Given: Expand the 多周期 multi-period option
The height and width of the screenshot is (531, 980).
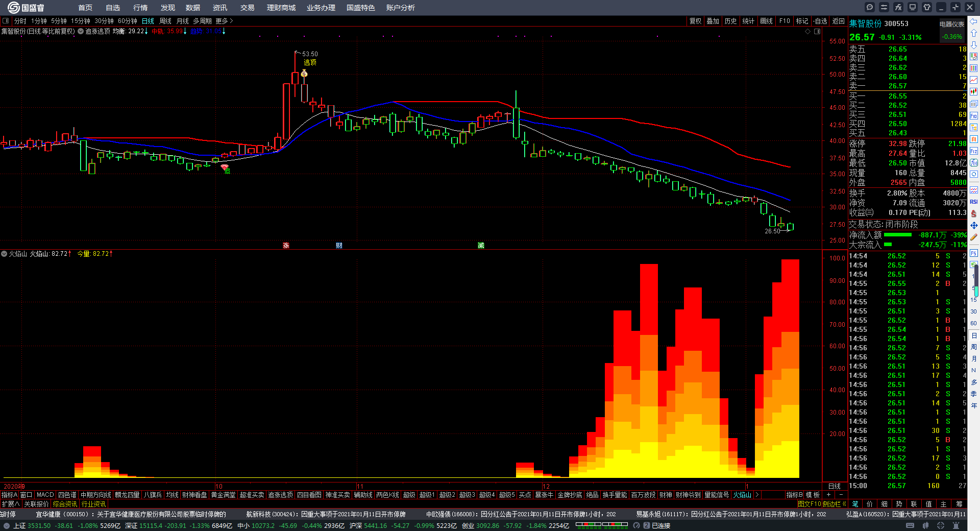Looking at the screenshot, I should coord(202,21).
